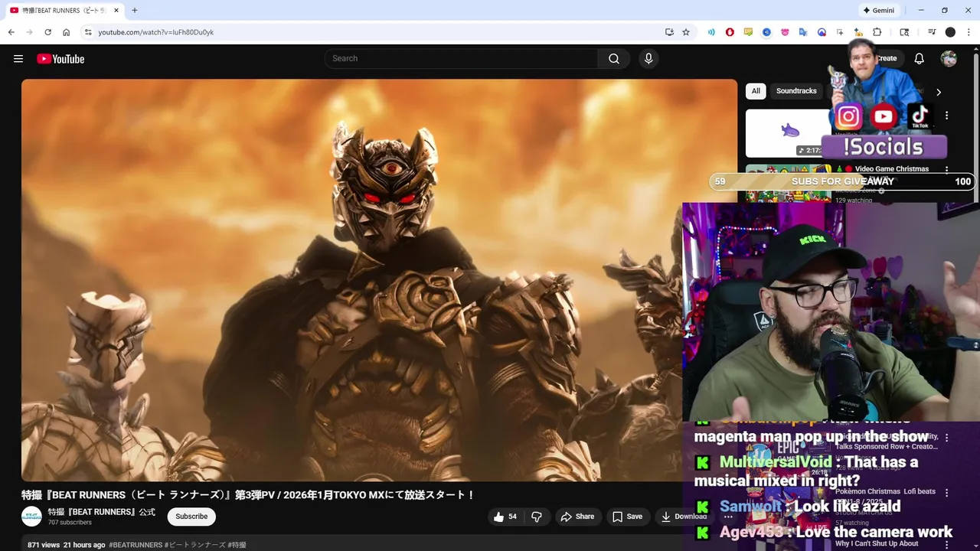Open the Chrome profile avatar

coord(950,32)
